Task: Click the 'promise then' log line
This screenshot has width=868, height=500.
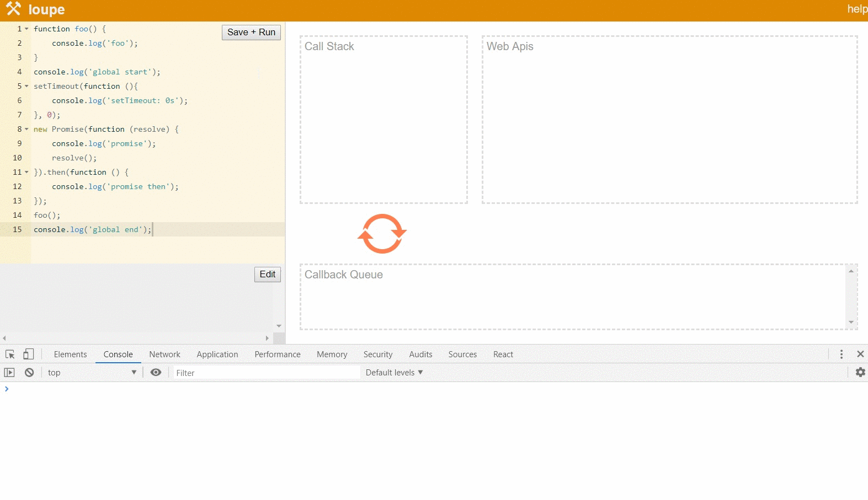Action: 115,186
